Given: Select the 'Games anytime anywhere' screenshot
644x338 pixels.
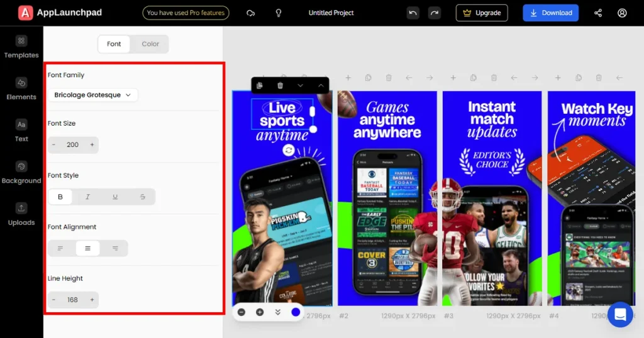Looking at the screenshot, I should pos(387,198).
